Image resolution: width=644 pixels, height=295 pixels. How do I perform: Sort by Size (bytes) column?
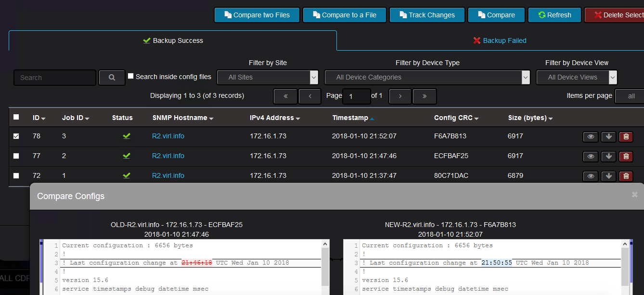[530, 118]
